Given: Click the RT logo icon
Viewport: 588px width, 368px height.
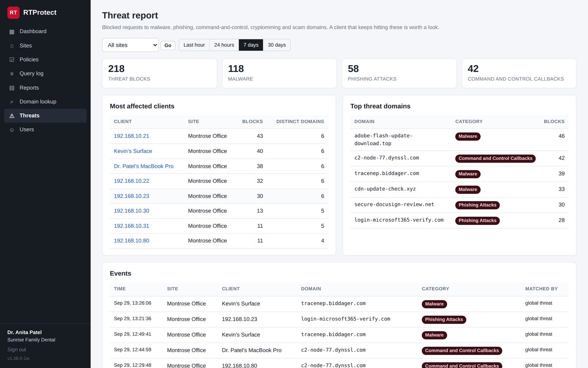Looking at the screenshot, I should [13, 13].
